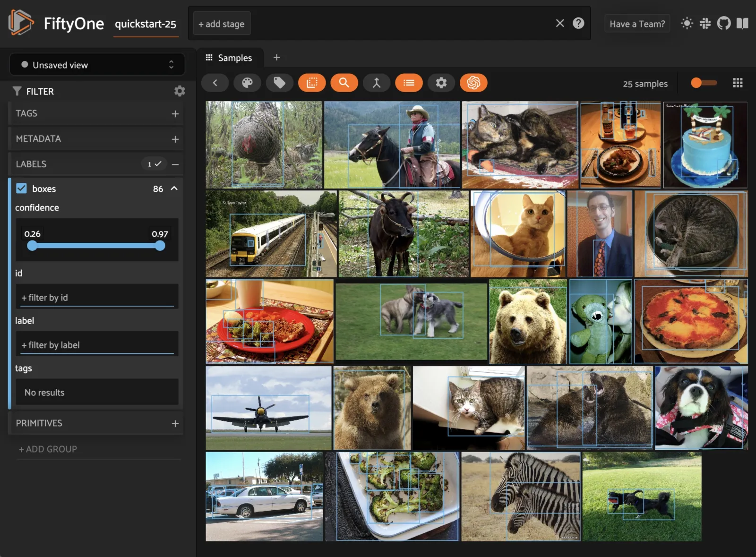Collapse the boxes field filter chevron
The height and width of the screenshot is (557, 756).
coord(174,189)
